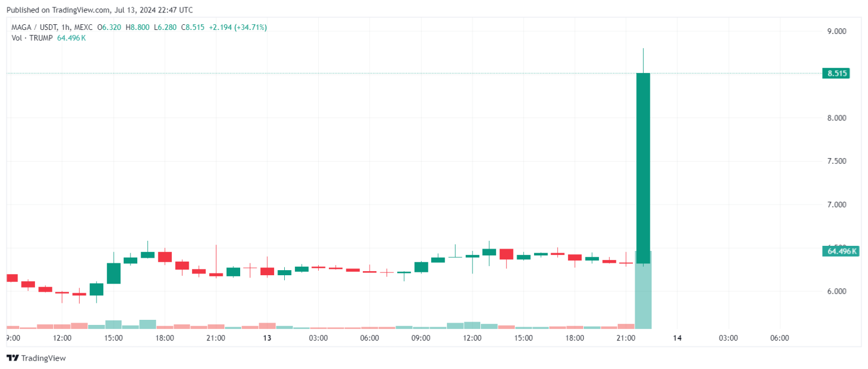Click the 7.000 price axis label
868x369 pixels.
point(836,205)
